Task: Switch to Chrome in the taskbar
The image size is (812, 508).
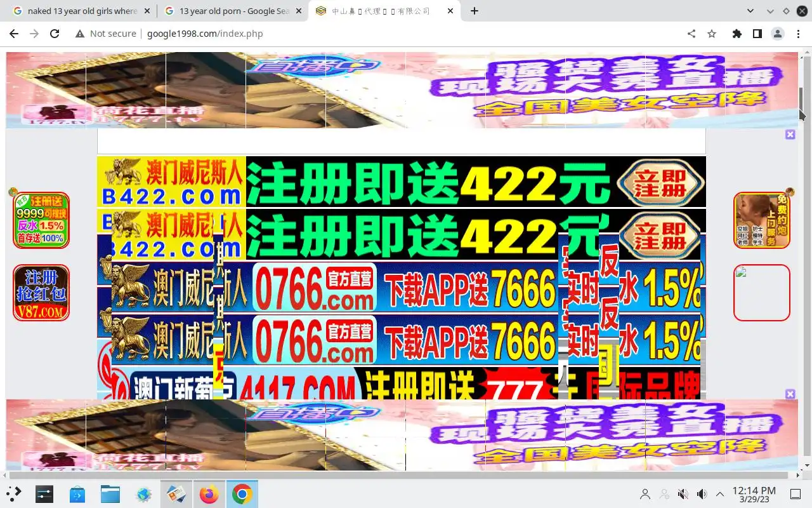Action: 242,494
